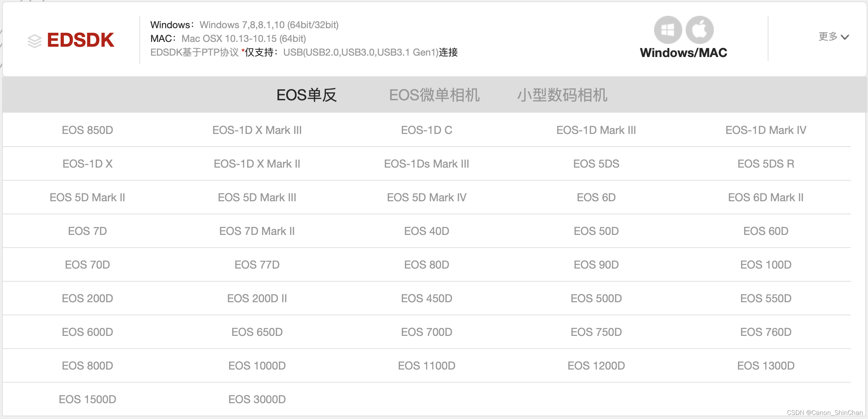Select the EOS 1500D entry
This screenshot has width=868, height=419.
88,399
